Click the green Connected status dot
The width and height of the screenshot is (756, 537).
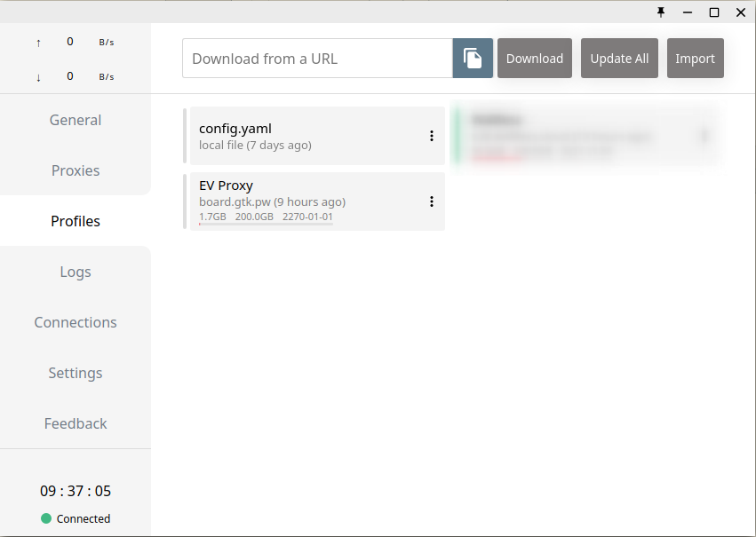(x=46, y=518)
